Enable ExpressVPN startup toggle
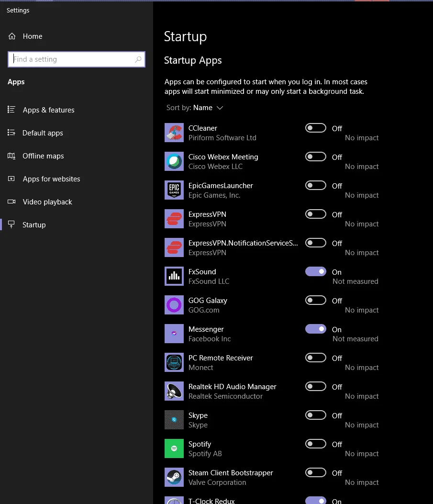 point(315,214)
